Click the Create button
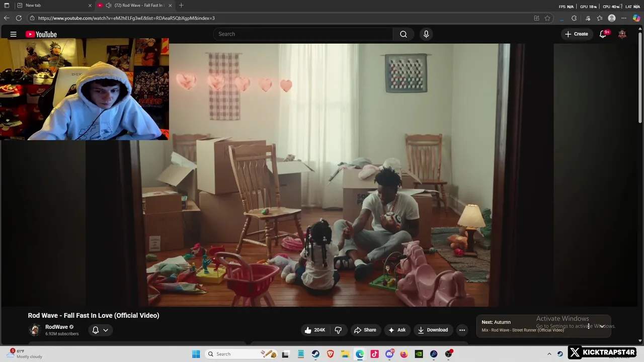This screenshot has width=644, height=362. (x=577, y=34)
